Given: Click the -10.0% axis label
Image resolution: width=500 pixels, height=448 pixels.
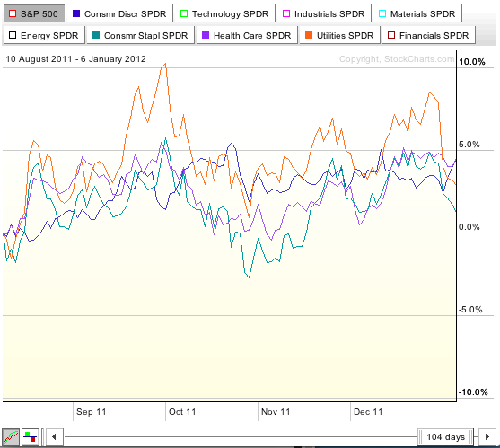Looking at the screenshot, I should pyautogui.click(x=473, y=392).
